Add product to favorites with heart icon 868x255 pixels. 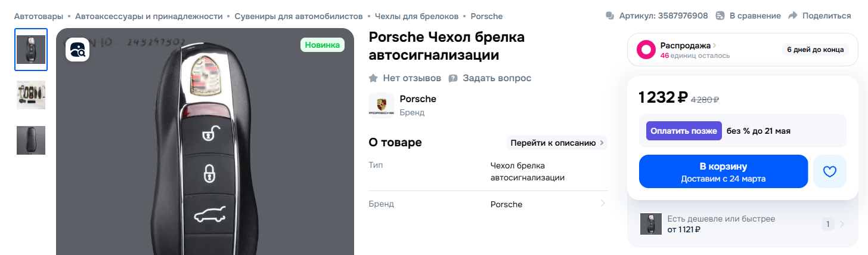pos(829,171)
